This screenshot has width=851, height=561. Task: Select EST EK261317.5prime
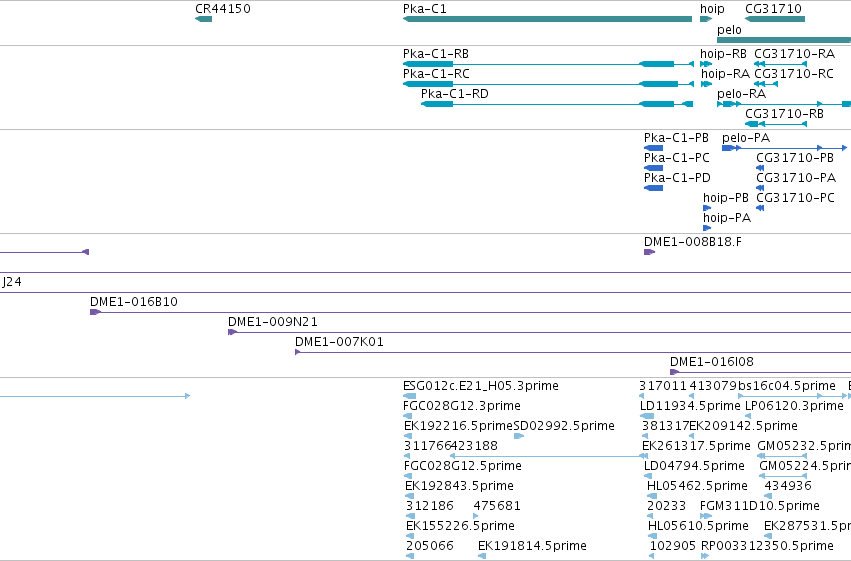[x=645, y=456]
